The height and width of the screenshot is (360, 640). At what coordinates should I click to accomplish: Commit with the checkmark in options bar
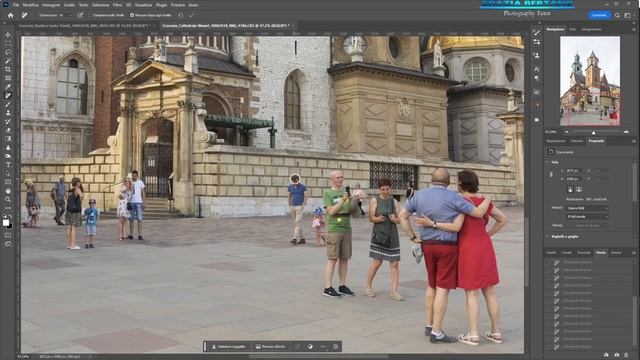click(191, 15)
